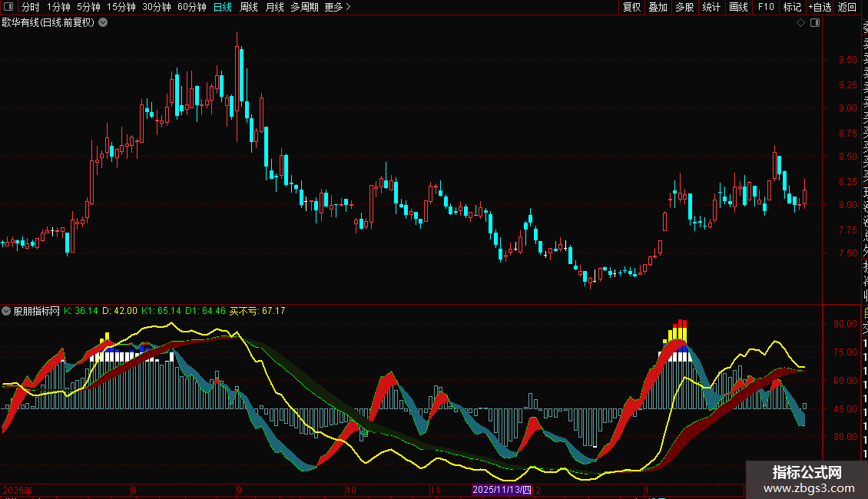Switch to 周线 weekly chart
This screenshot has height=499, width=868.
pos(249,7)
